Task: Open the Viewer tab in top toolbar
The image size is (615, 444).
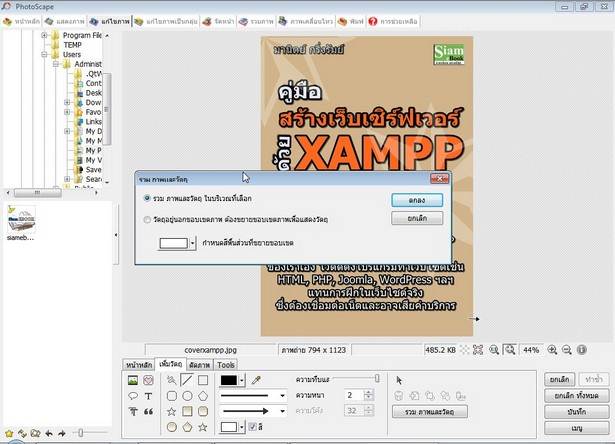Action: [65, 21]
